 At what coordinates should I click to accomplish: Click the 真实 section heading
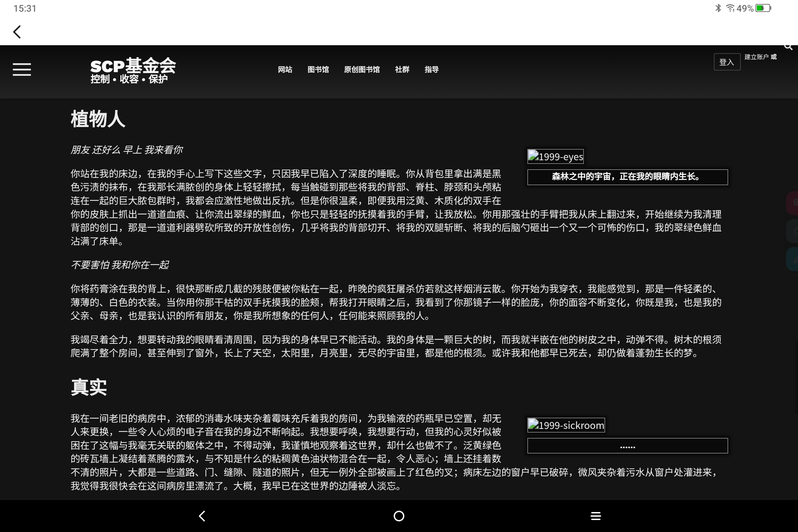pos(89,387)
